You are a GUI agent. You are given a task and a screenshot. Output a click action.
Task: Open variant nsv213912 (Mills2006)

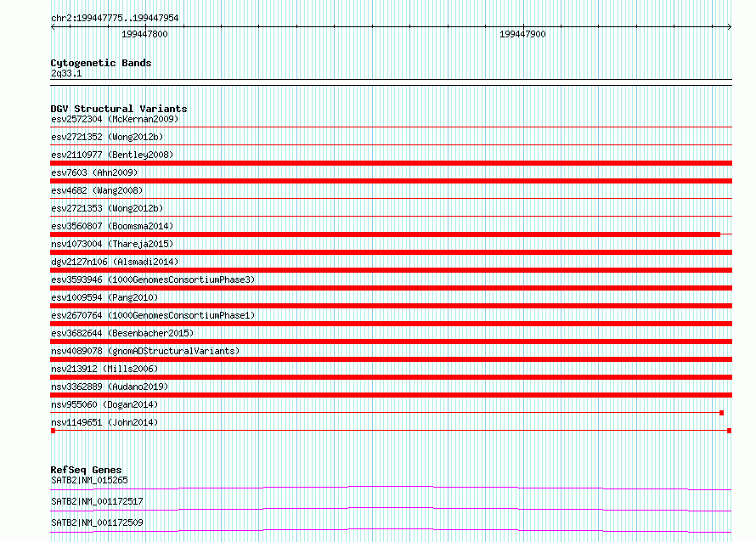(104, 369)
